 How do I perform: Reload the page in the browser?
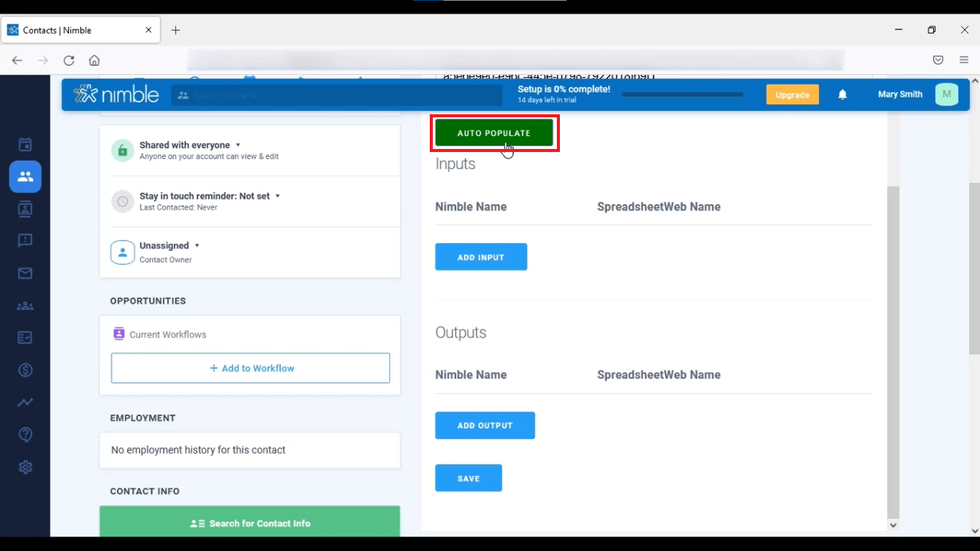click(69, 60)
